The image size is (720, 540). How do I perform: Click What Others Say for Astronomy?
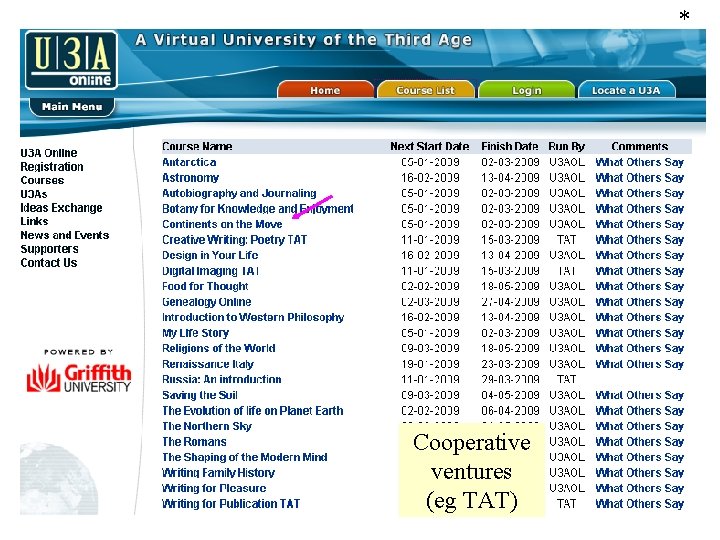[640, 178]
